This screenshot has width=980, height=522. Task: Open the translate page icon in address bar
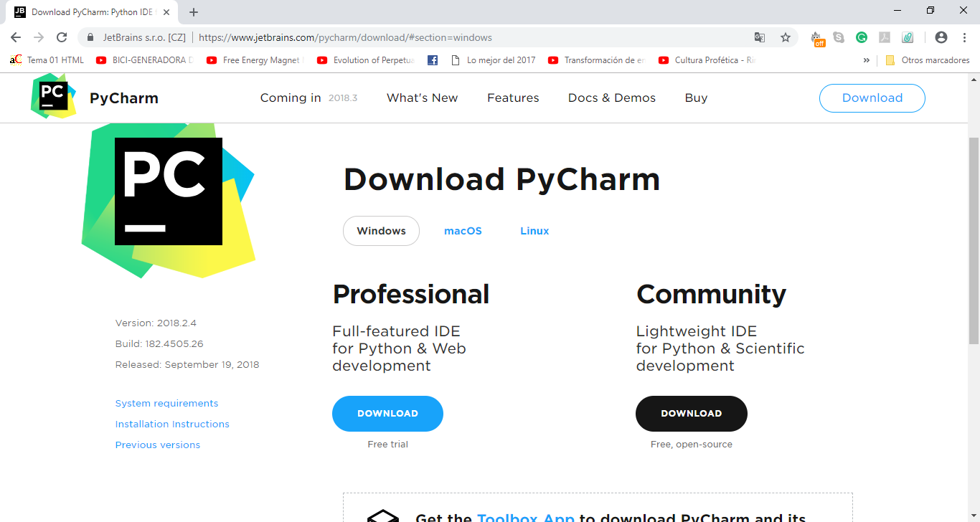pyautogui.click(x=760, y=37)
